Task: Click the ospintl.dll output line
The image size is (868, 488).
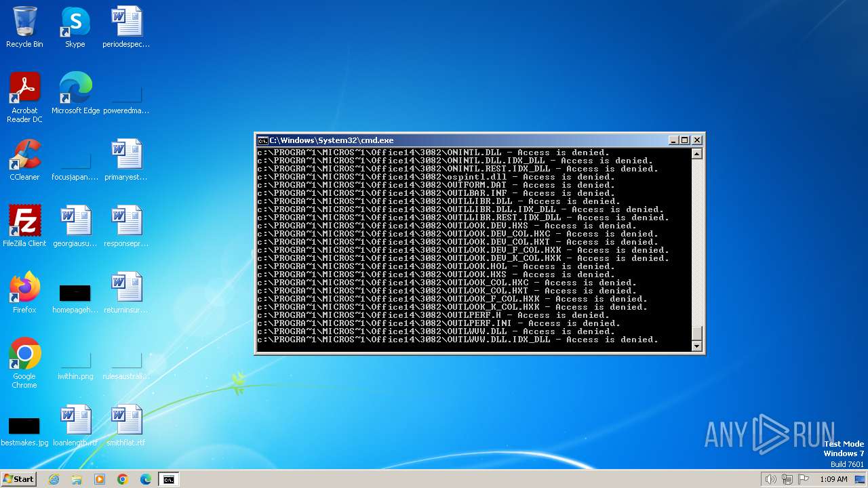Action: coord(436,177)
